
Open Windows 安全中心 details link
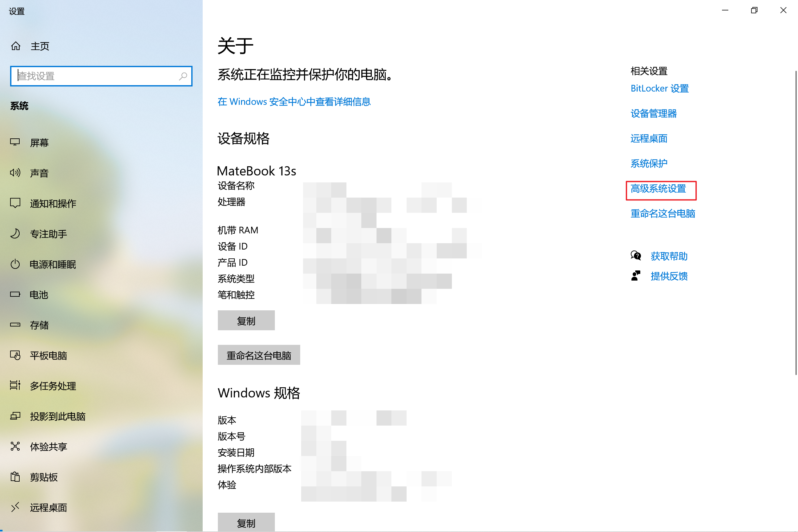point(294,101)
